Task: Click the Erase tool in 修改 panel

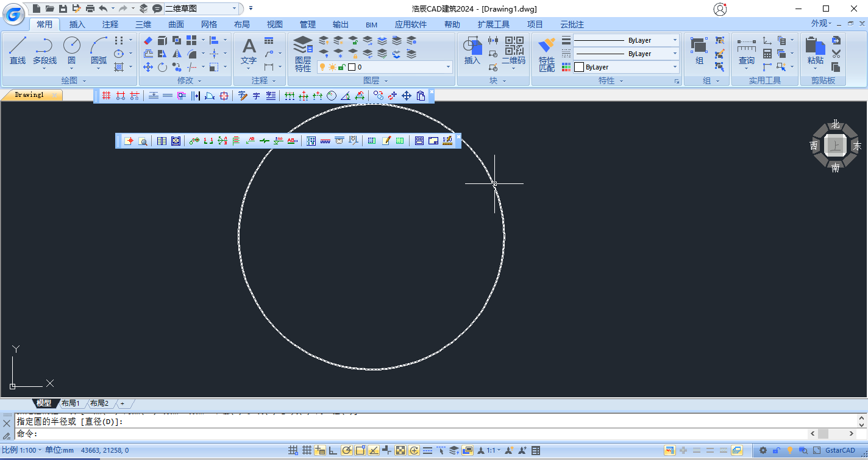Action: point(148,40)
